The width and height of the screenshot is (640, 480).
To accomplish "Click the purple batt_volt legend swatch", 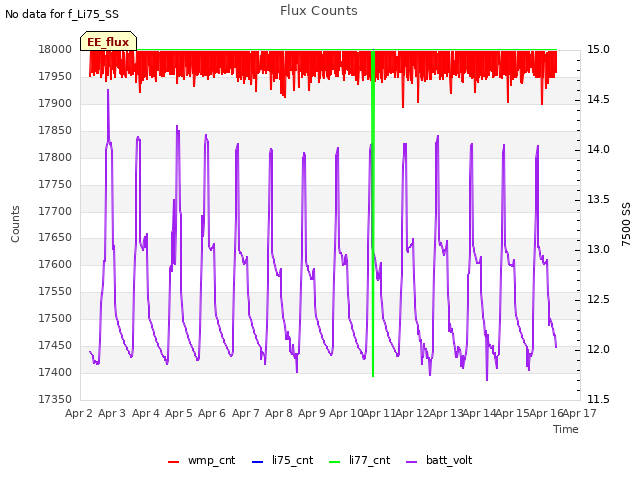I will 412,462.
